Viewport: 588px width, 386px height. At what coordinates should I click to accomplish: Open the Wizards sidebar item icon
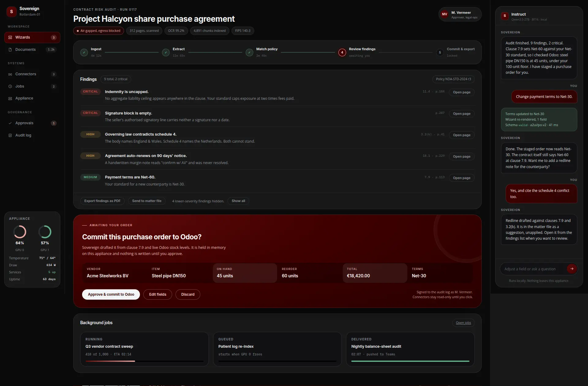coord(10,37)
